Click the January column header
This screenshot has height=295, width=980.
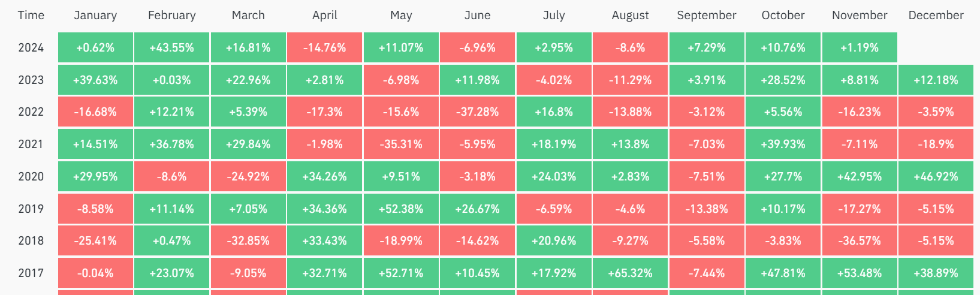point(95,16)
